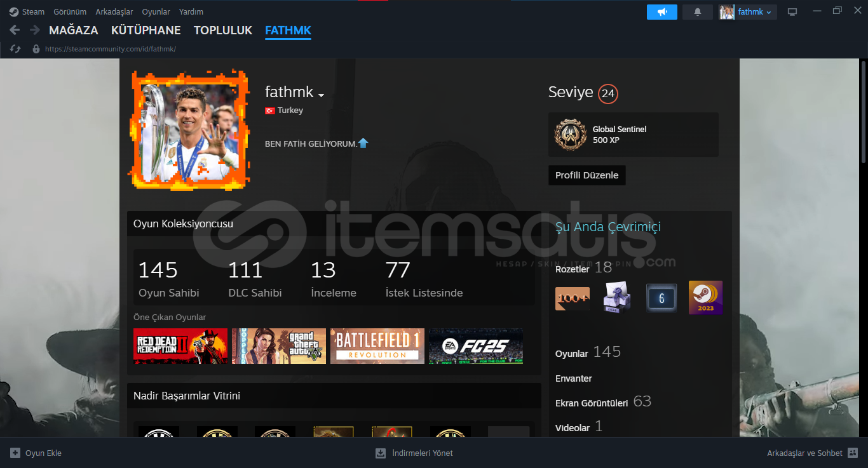Click the 77 İstek Listesinde stat
The width and height of the screenshot is (868, 468).
[424, 279]
